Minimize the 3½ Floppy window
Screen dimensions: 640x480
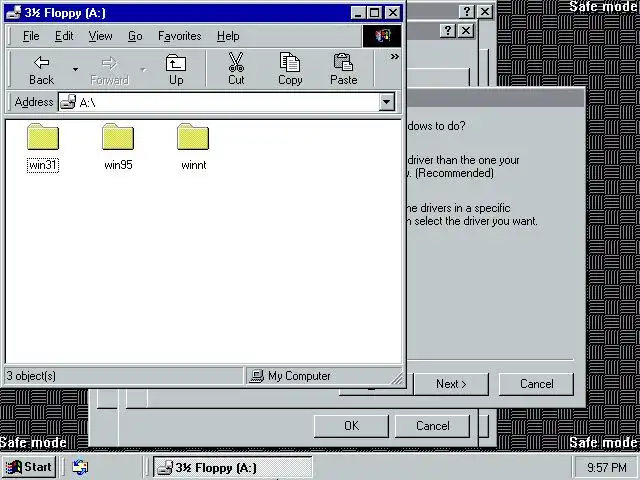[358, 13]
